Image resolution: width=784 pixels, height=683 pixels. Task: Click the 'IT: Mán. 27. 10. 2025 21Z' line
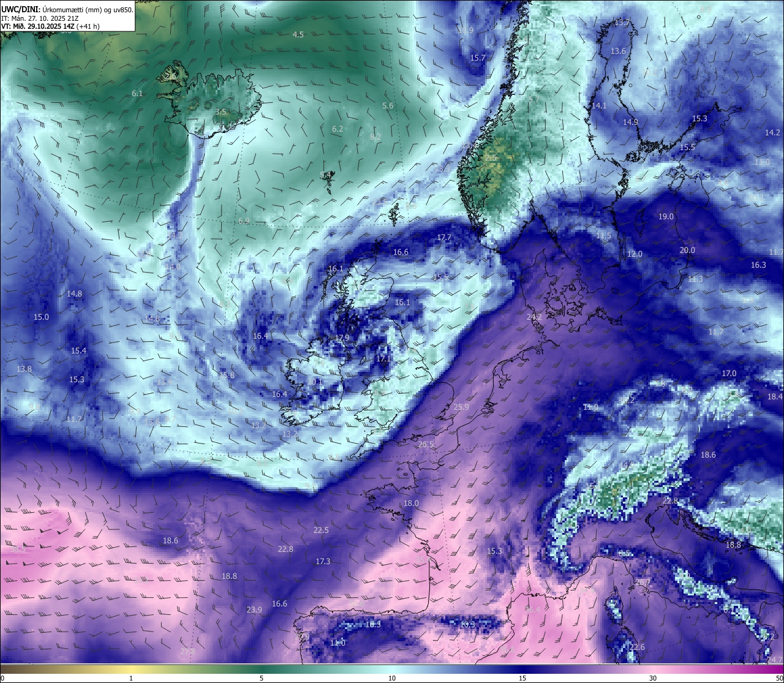[x=41, y=18]
